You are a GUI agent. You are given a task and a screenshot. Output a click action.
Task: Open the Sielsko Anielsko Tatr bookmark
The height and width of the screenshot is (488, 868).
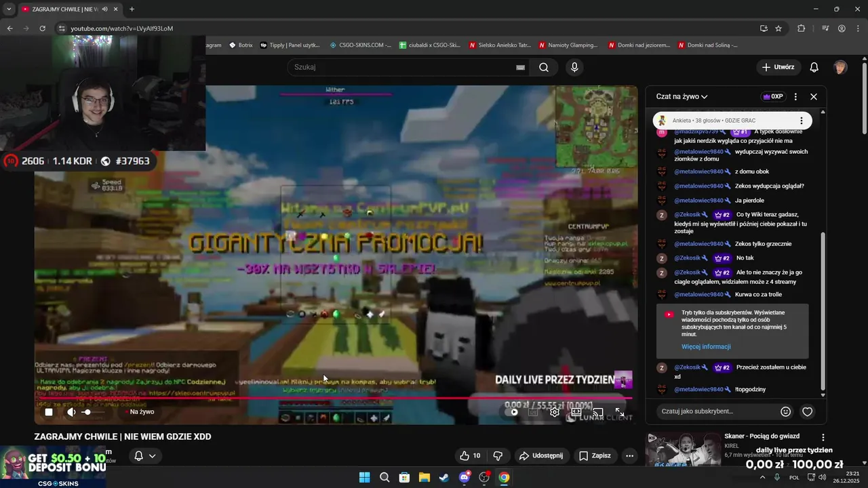[x=500, y=45]
